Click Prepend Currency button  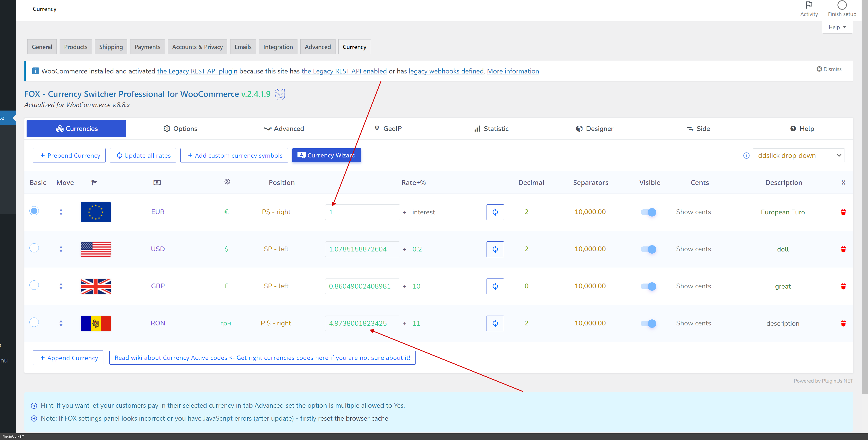tap(69, 155)
